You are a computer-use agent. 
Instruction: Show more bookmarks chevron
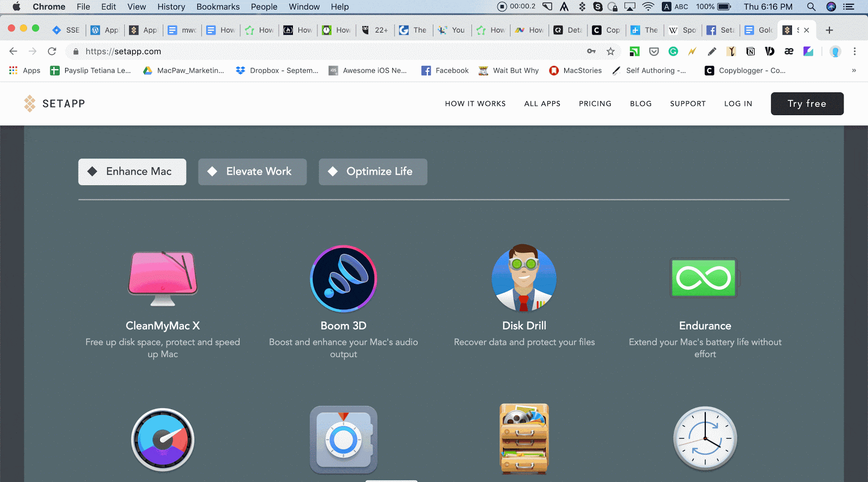pos(854,71)
